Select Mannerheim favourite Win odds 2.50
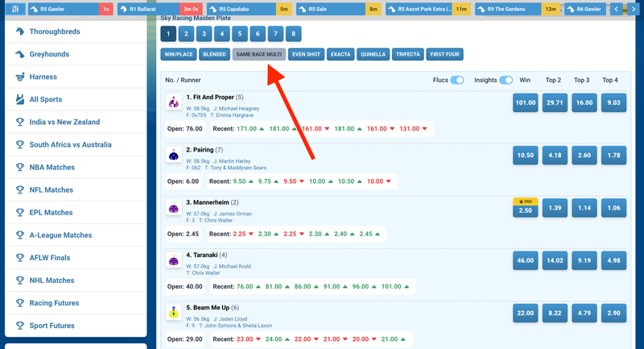644x349 pixels. 526,208
